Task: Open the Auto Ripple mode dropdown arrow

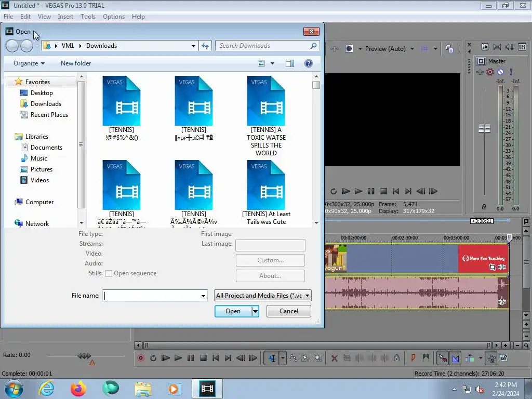Action: [x=481, y=358]
